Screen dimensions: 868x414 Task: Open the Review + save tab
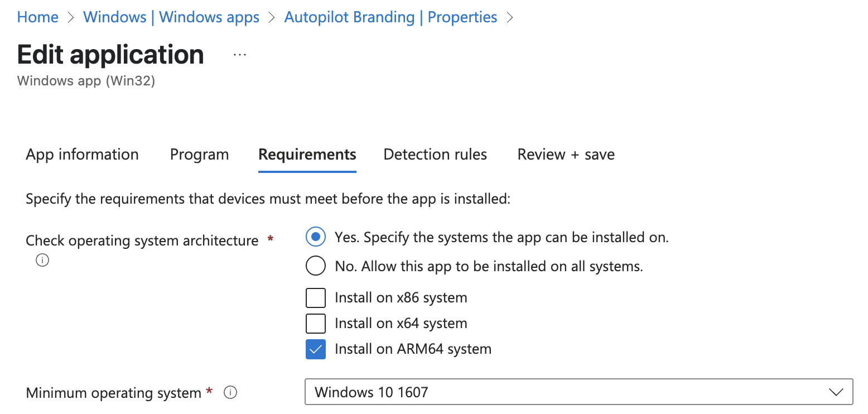point(566,155)
